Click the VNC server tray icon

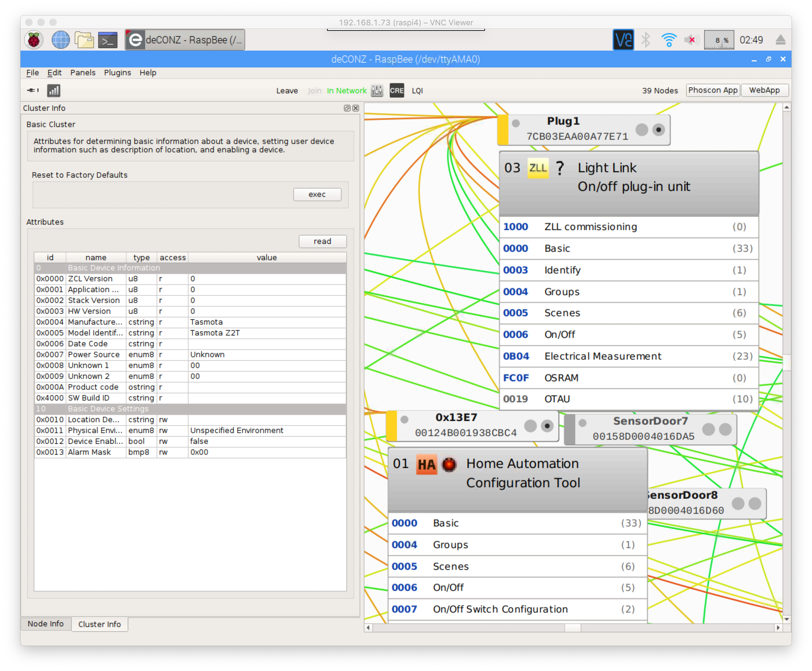tap(623, 40)
